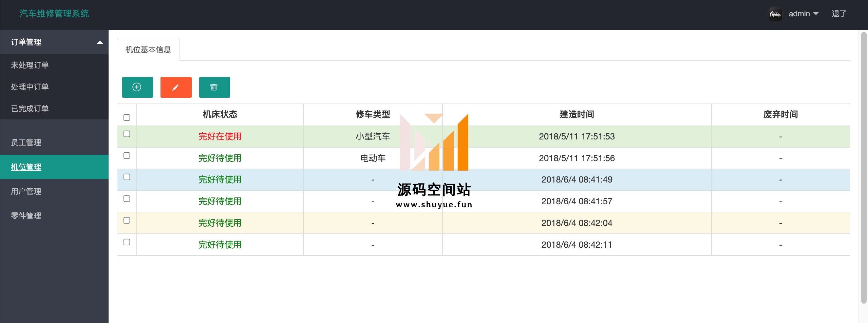Click the 2018/5/11 17:51:53 cell
The width and height of the screenshot is (868, 323).
pyautogui.click(x=577, y=136)
